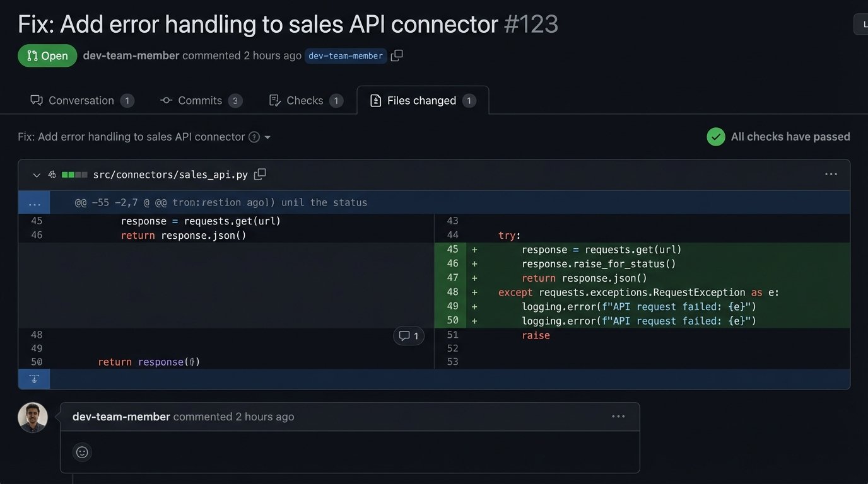Open the dropdown next to the PR title description

click(x=268, y=137)
